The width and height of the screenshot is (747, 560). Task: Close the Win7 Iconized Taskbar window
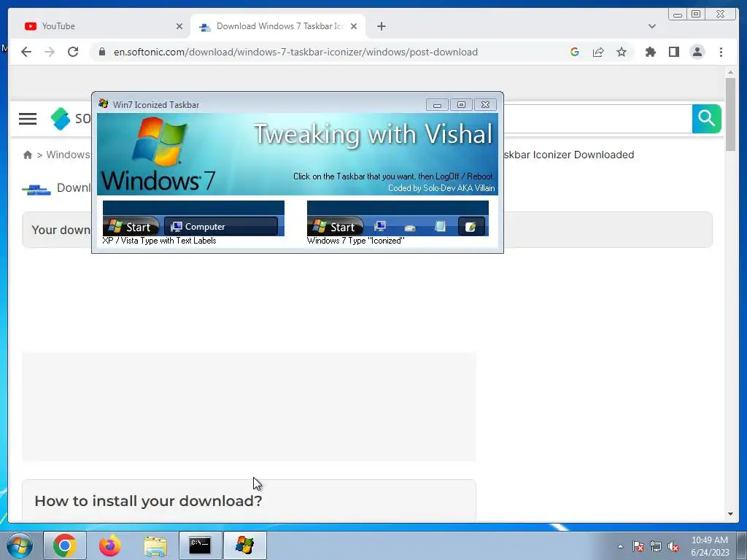(485, 105)
